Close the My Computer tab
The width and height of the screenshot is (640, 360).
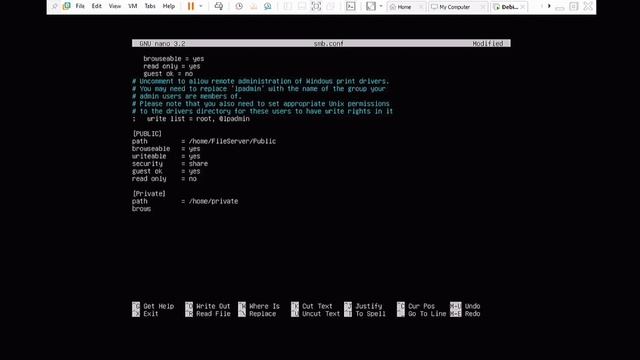(482, 7)
